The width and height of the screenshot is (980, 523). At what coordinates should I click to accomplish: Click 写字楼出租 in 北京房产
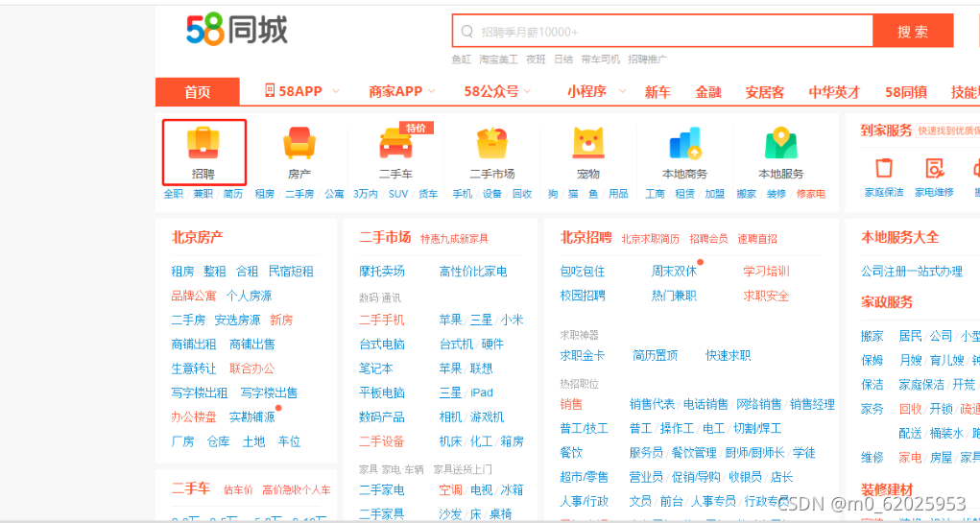(200, 392)
